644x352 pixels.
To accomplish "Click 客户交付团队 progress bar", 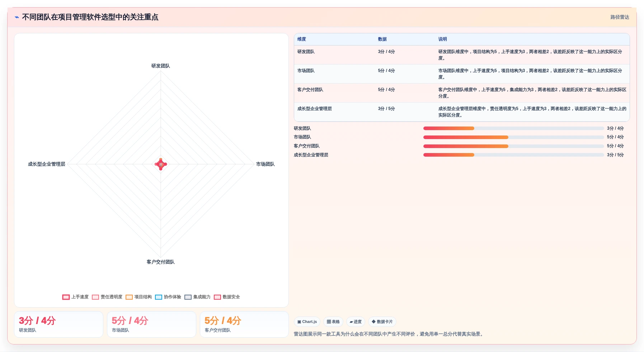I will 513,146.
